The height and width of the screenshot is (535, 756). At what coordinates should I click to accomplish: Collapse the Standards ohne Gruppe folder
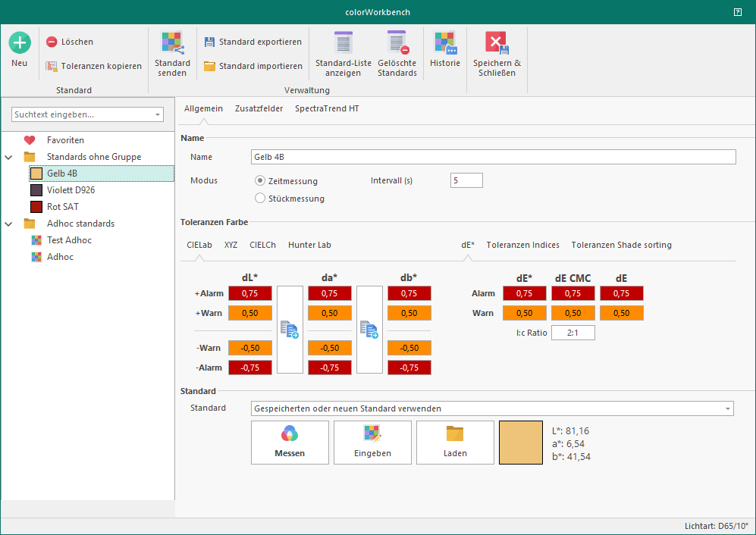pos(8,157)
